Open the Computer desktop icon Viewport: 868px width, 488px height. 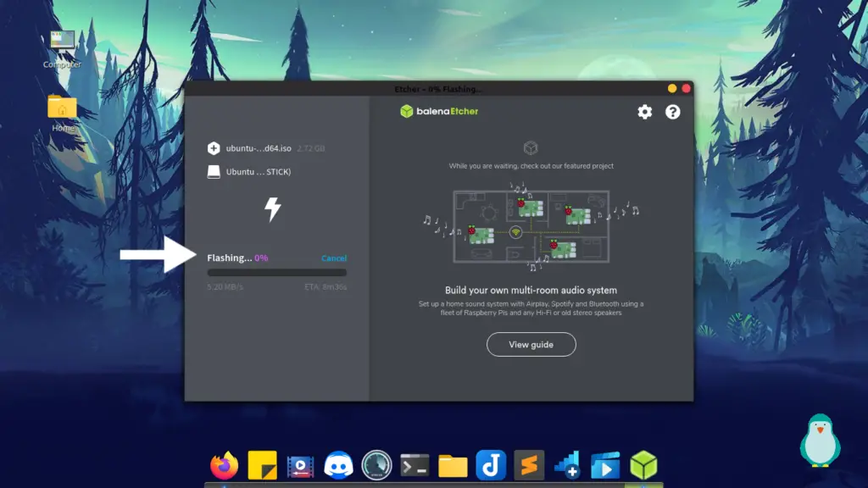tap(62, 49)
